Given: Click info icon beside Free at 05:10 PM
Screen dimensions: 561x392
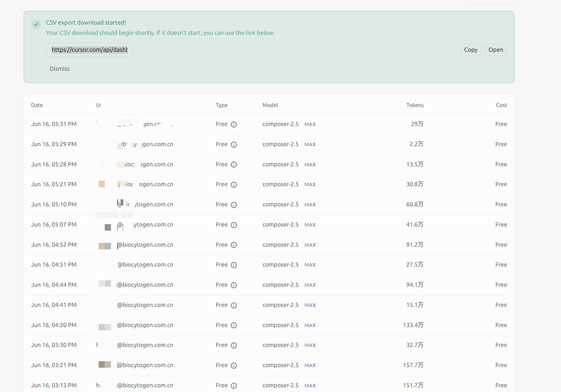Looking at the screenshot, I should pos(234,205).
